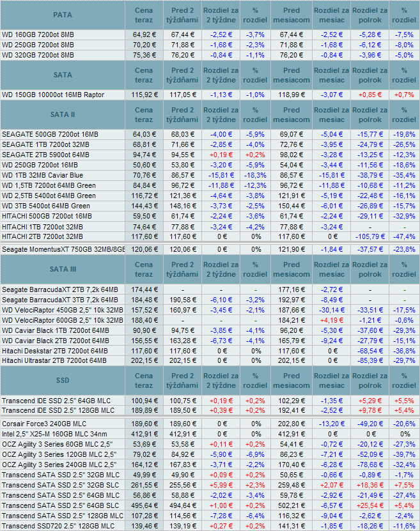The height and width of the screenshot is (531, 420).
Task: Click +9,78 € in Transcend IDE 128GB row
Action: 370,410
